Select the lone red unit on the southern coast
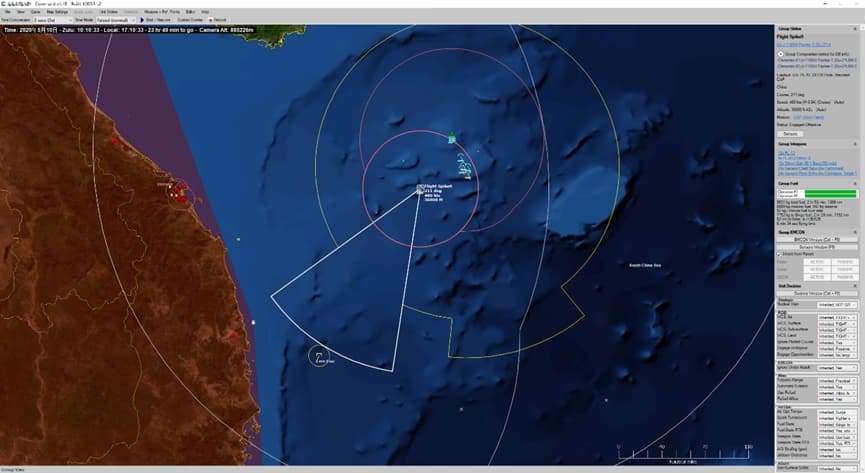This screenshot has width=865, height=473. pyautogui.click(x=233, y=336)
